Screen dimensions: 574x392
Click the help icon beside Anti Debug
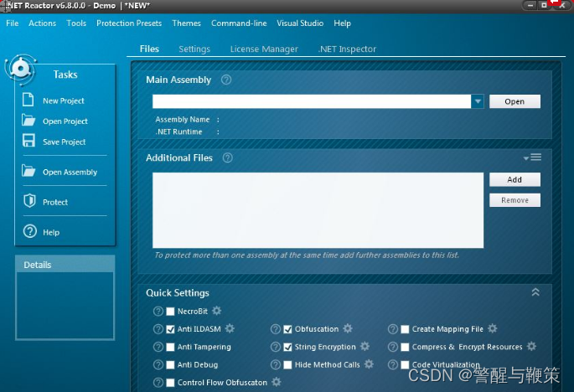158,364
